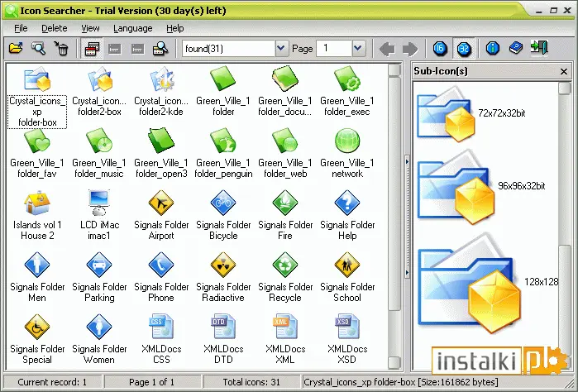Open the found(31) dropdown list

pos(281,48)
